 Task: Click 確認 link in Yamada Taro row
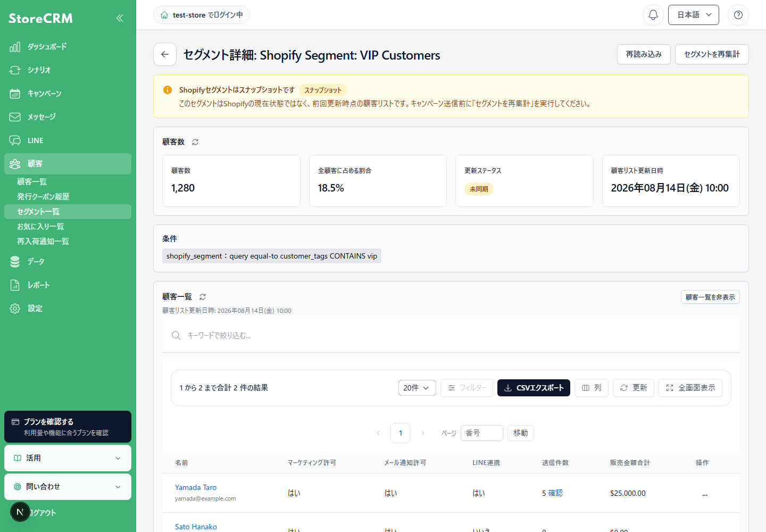pyautogui.click(x=555, y=493)
